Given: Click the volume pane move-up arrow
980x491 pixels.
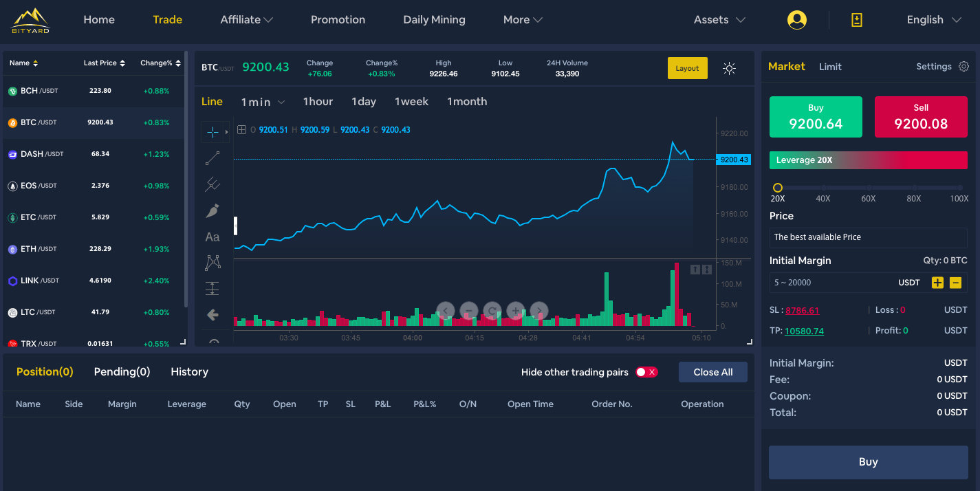Looking at the screenshot, I should point(695,270).
